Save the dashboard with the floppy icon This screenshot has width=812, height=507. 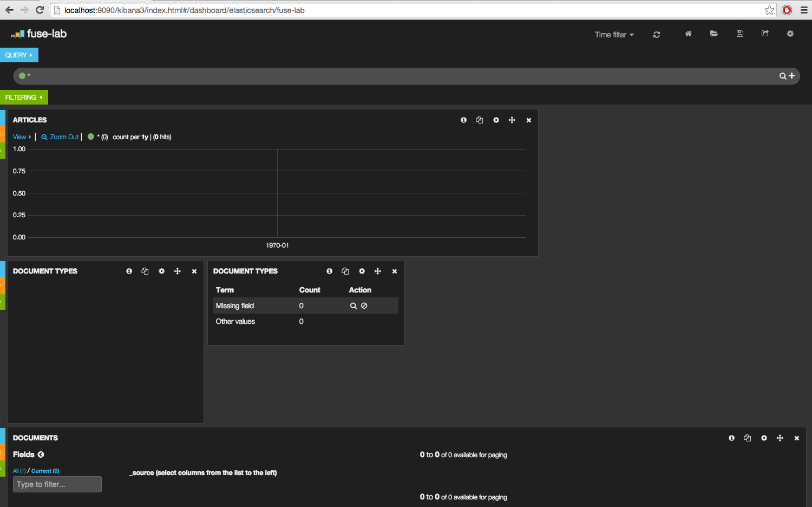pyautogui.click(x=740, y=34)
